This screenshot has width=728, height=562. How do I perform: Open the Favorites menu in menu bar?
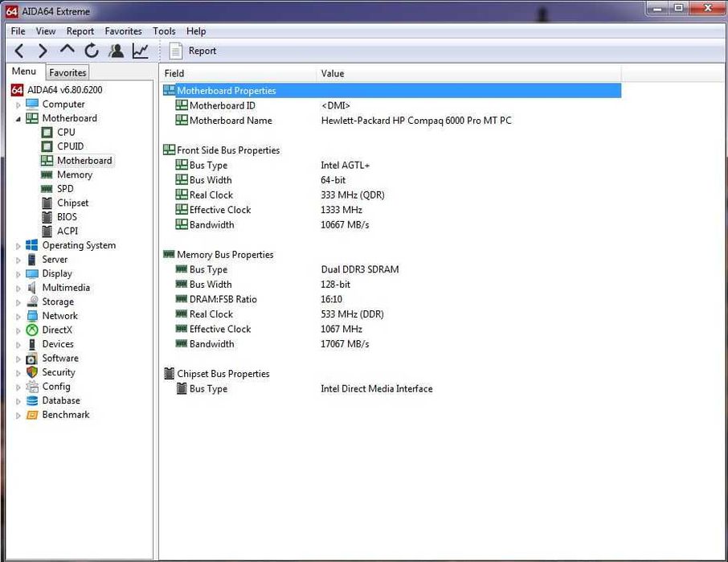tap(123, 31)
